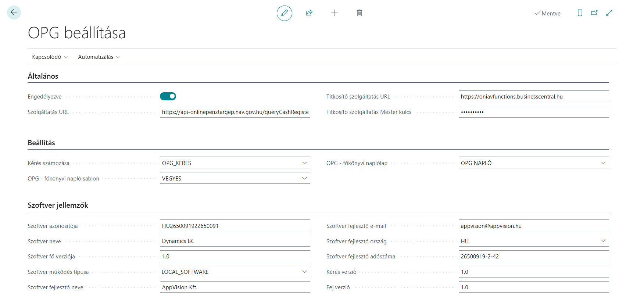Open page in new window icon
Image resolution: width=644 pixels, height=297 pixels.
(594, 13)
